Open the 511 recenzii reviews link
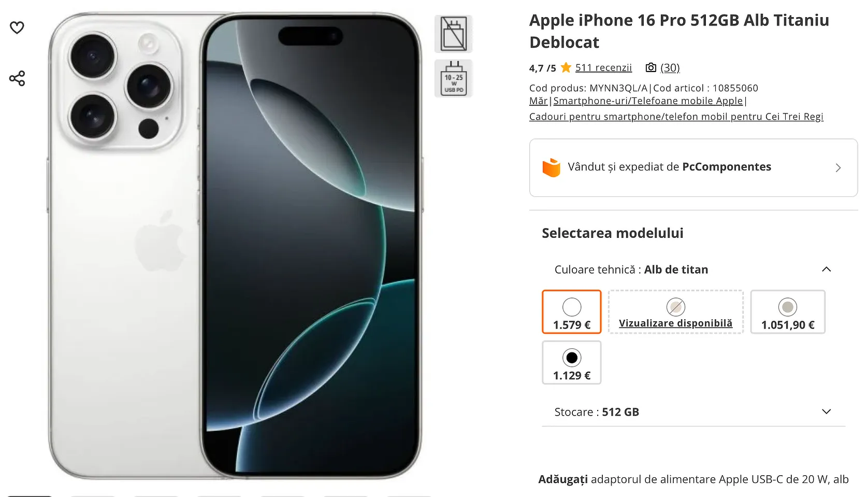 (603, 67)
